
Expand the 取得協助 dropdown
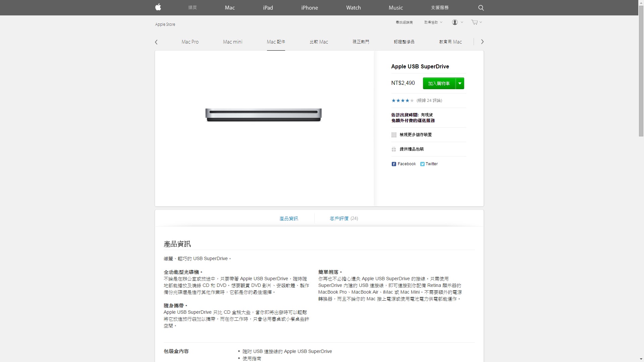[433, 22]
